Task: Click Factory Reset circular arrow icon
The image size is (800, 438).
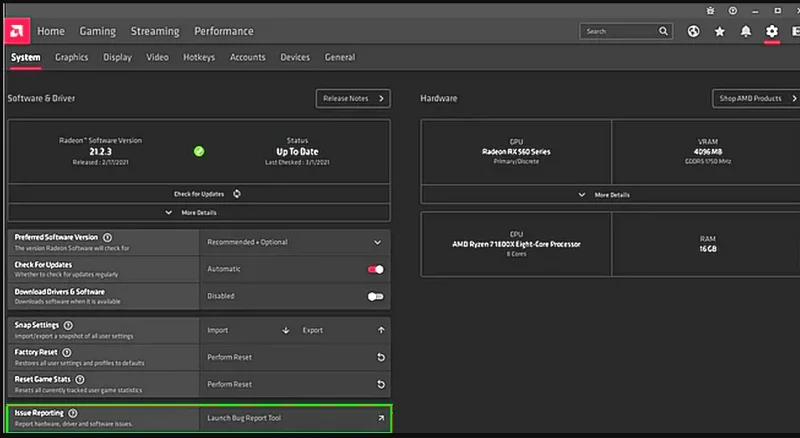Action: click(381, 357)
